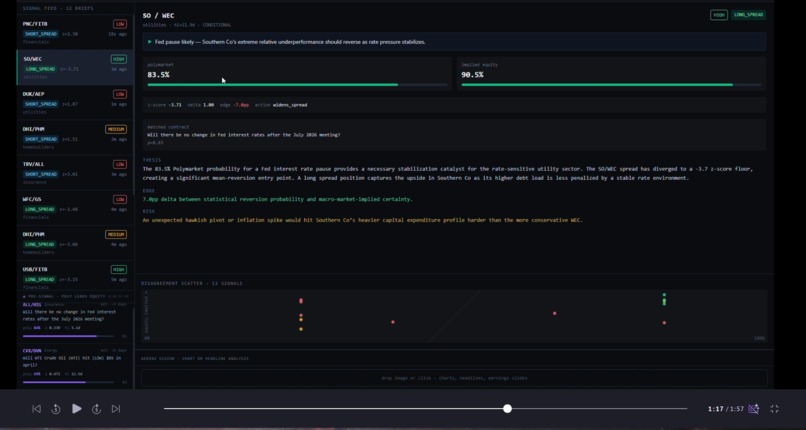The width and height of the screenshot is (806, 430).
Task: Click the CVX/DVN purple probability bar
Action: tap(68, 382)
